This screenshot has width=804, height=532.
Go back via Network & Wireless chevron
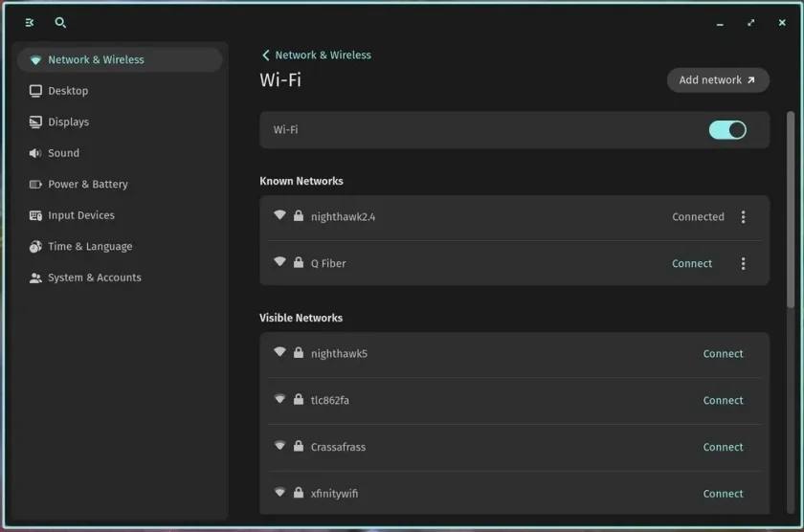pyautogui.click(x=265, y=55)
